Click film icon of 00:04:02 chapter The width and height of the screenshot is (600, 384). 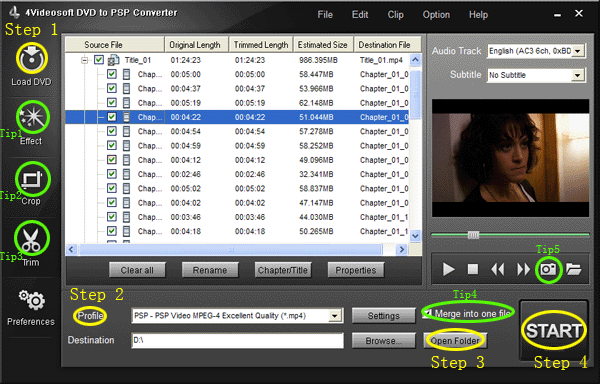(x=126, y=203)
